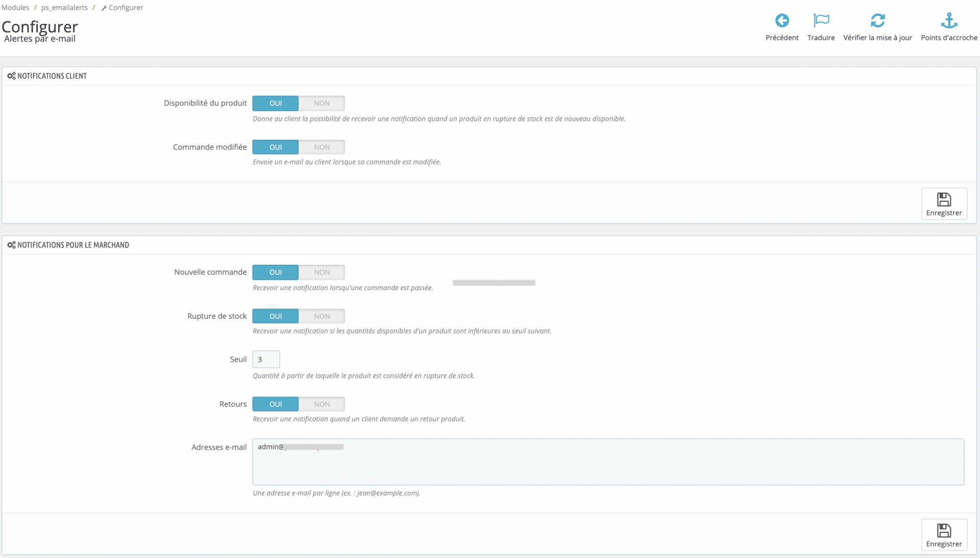Click the 'Notifications pour le marchand' heading

pyautogui.click(x=73, y=245)
